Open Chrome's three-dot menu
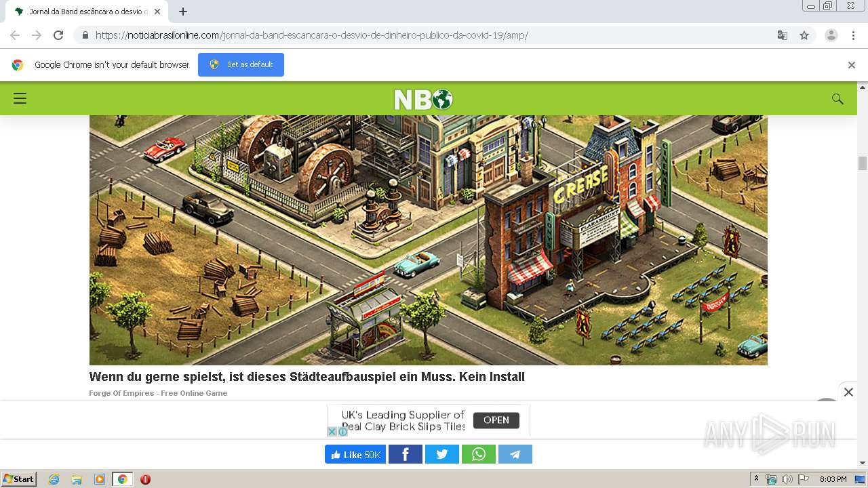868x488 pixels. click(x=853, y=35)
